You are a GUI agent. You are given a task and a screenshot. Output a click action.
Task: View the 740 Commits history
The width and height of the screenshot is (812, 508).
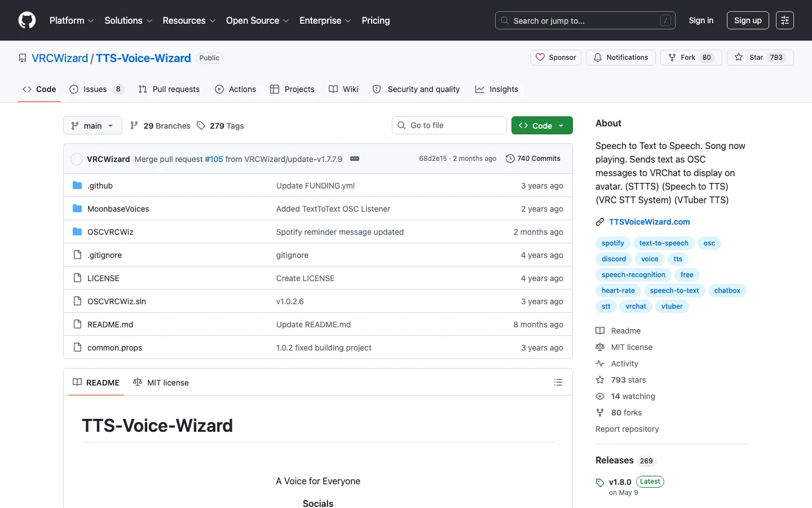pos(533,159)
